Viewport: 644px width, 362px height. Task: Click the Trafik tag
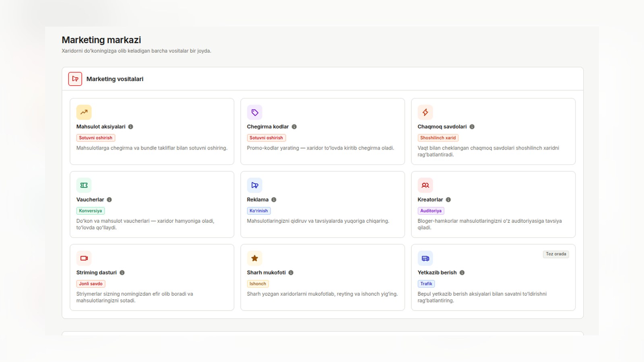426,284
